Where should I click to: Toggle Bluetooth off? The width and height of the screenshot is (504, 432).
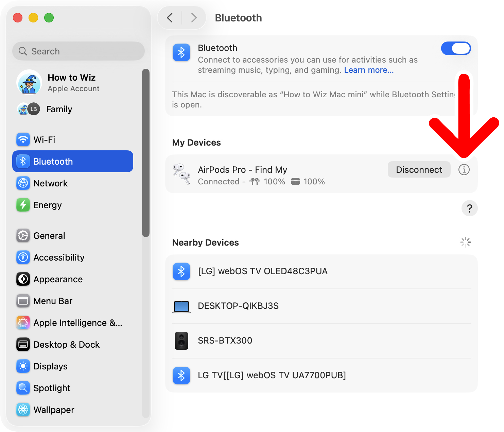point(456,48)
